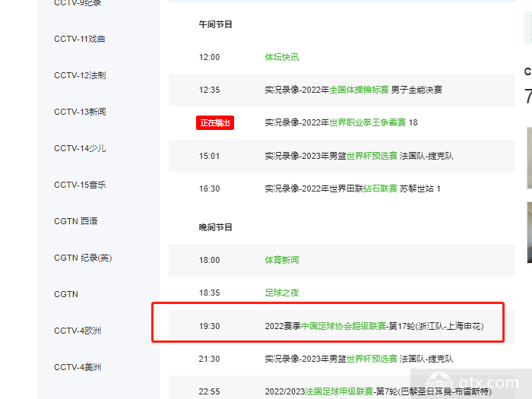Click the 午间节目 section heading
This screenshot has width=532, height=399.
click(215, 24)
